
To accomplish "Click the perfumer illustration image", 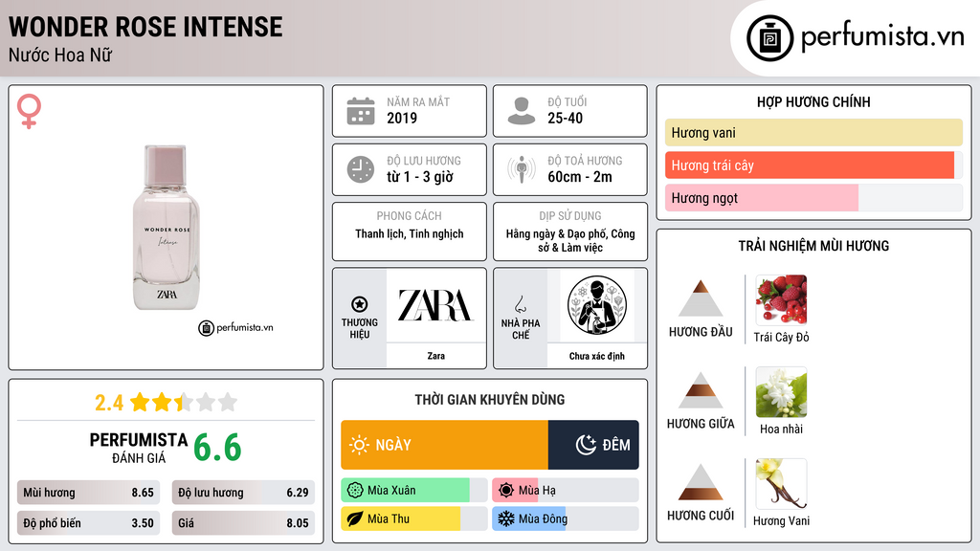I will (x=597, y=305).
